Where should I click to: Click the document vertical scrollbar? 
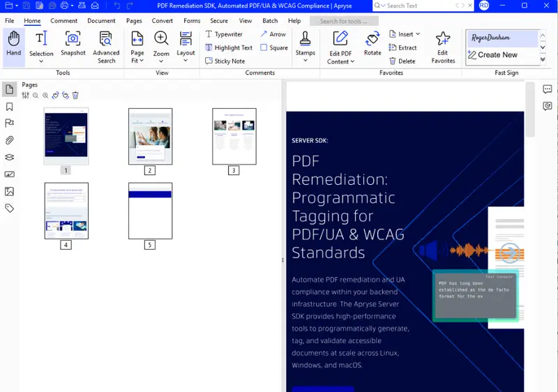click(530, 110)
